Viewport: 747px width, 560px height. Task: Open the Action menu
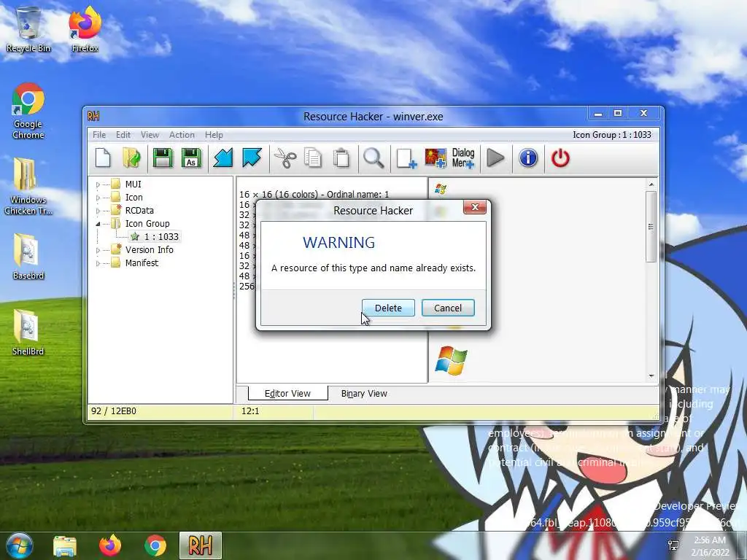(182, 135)
